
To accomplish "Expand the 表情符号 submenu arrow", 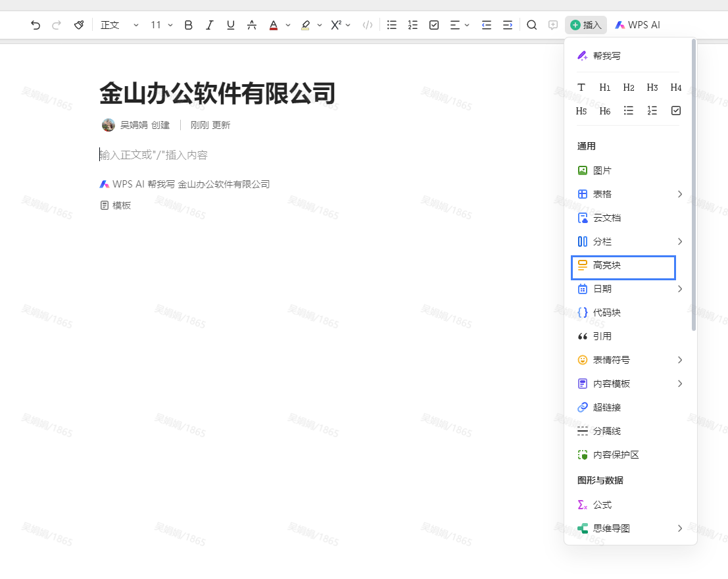I will tap(680, 360).
